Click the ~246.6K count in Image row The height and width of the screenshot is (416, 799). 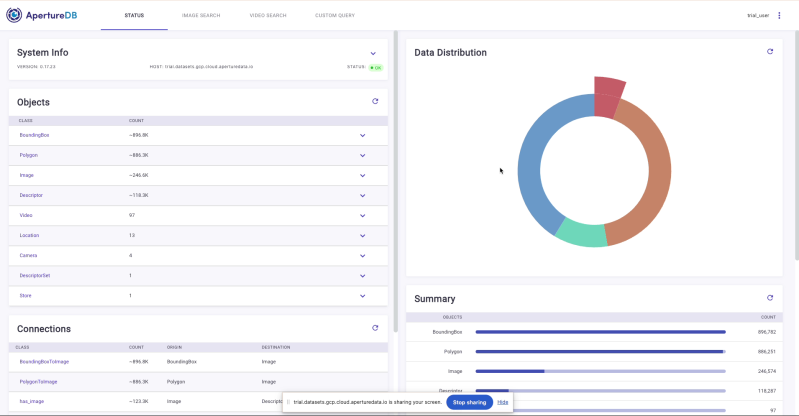pyautogui.click(x=139, y=175)
